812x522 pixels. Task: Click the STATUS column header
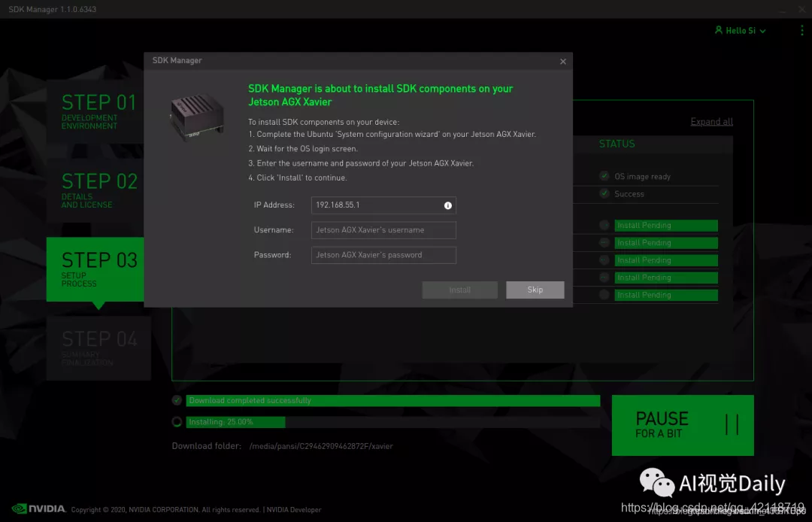[617, 144]
